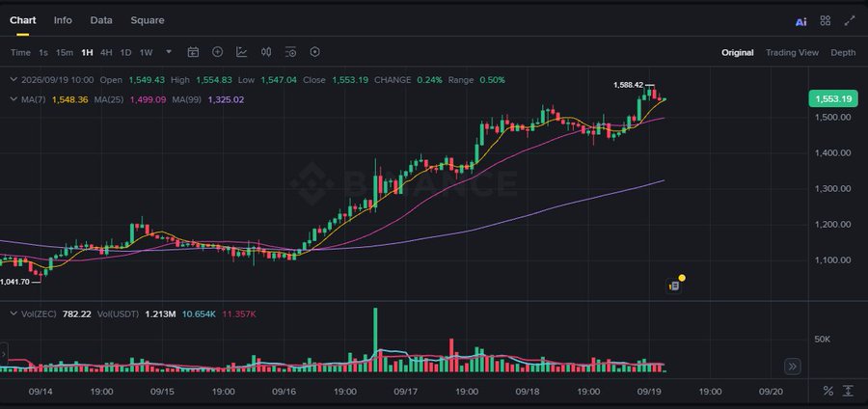868x409 pixels.
Task: Switch to the Data tab
Action: coord(101,20)
